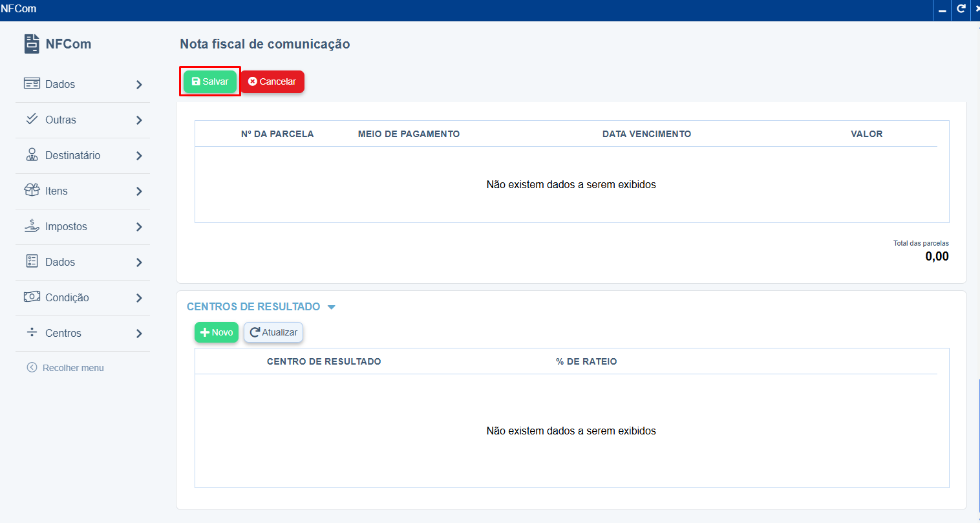This screenshot has height=523, width=980.
Task: Click the person icon for Destinatário
Action: pos(32,155)
